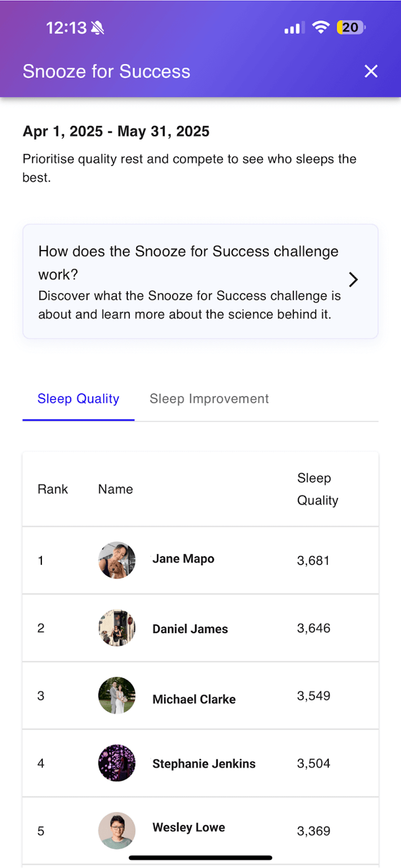Open Daniel James's leaderboard entry name
401x868 pixels.
click(x=190, y=629)
